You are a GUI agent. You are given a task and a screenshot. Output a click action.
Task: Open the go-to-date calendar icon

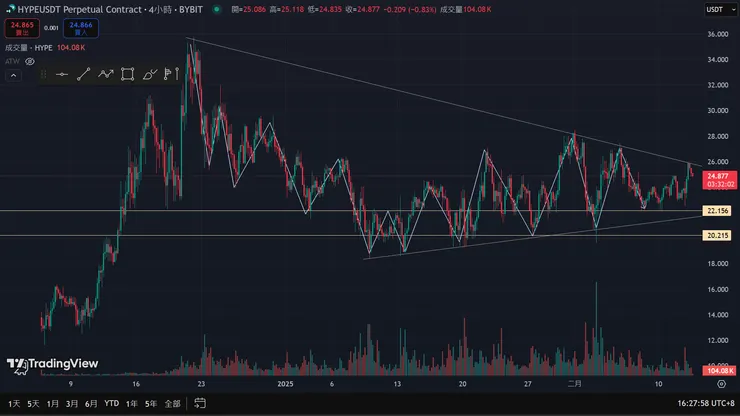pos(200,403)
